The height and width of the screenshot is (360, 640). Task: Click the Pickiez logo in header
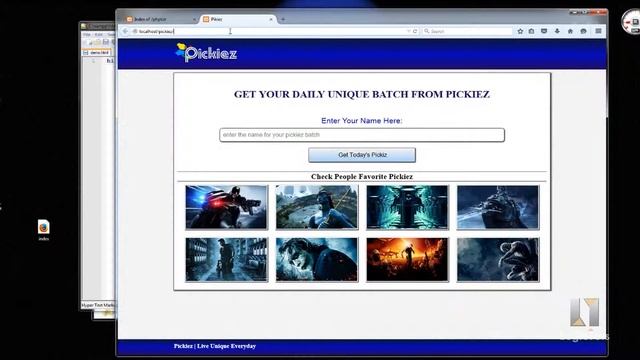pyautogui.click(x=206, y=53)
